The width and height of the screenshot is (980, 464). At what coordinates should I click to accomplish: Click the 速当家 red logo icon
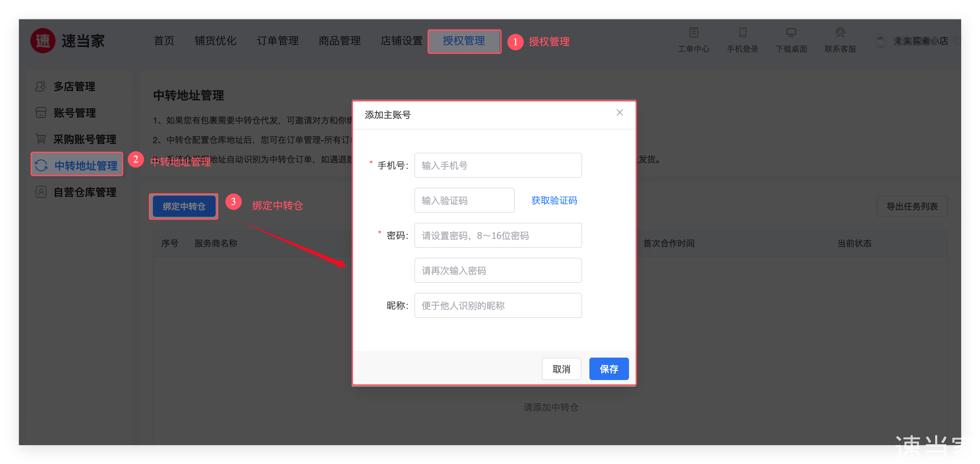[43, 41]
